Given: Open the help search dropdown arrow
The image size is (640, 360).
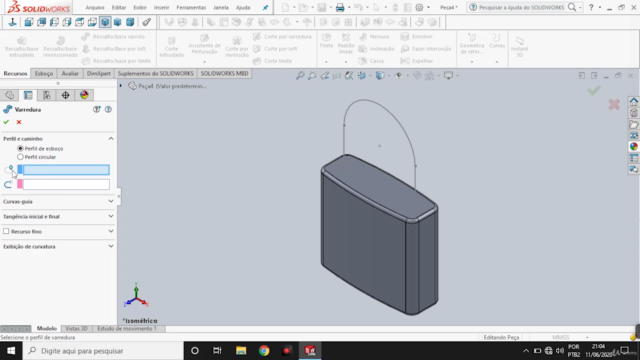Looking at the screenshot, I should point(580,7).
